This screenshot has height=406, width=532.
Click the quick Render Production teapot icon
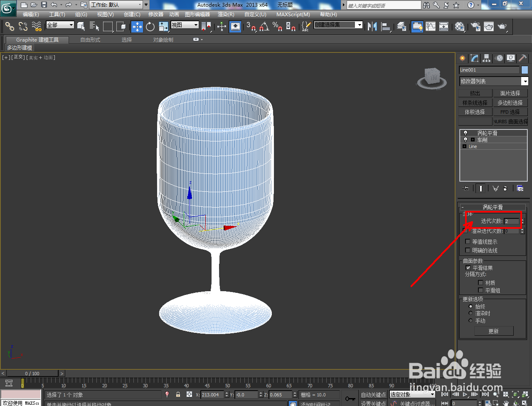(x=502, y=27)
